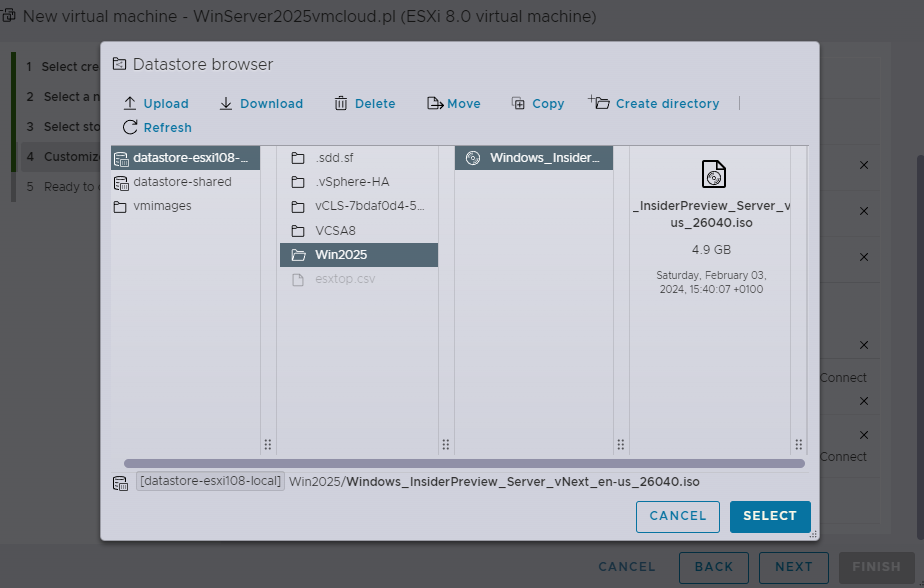Viewport: 924px width, 588px height.
Task: Click the Refresh circular arrow icon
Action: [130, 127]
